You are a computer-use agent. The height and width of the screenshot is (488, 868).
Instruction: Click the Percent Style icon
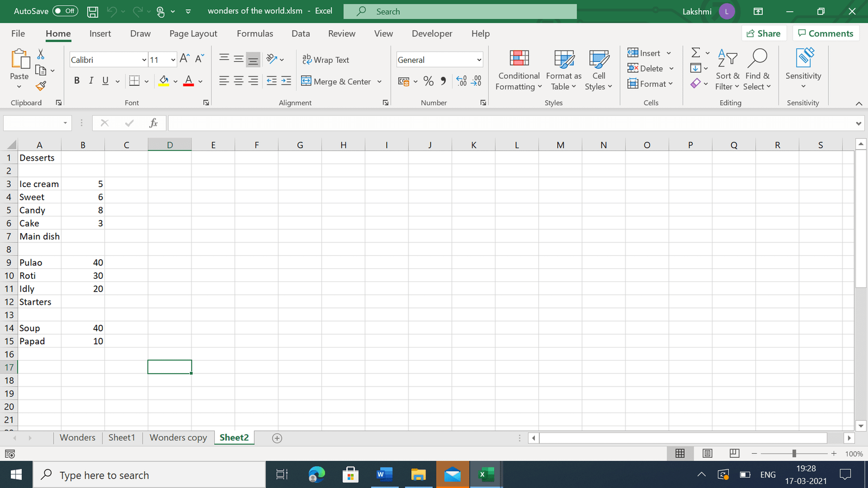coord(429,81)
